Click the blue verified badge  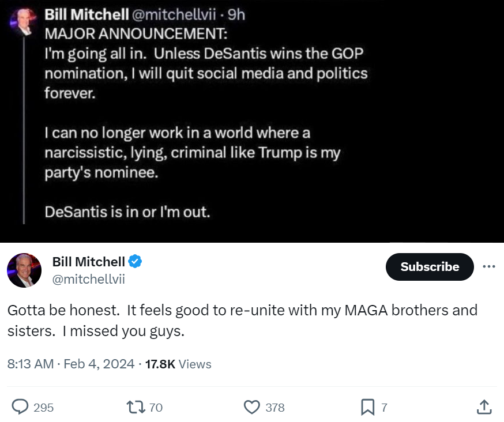[x=135, y=261]
